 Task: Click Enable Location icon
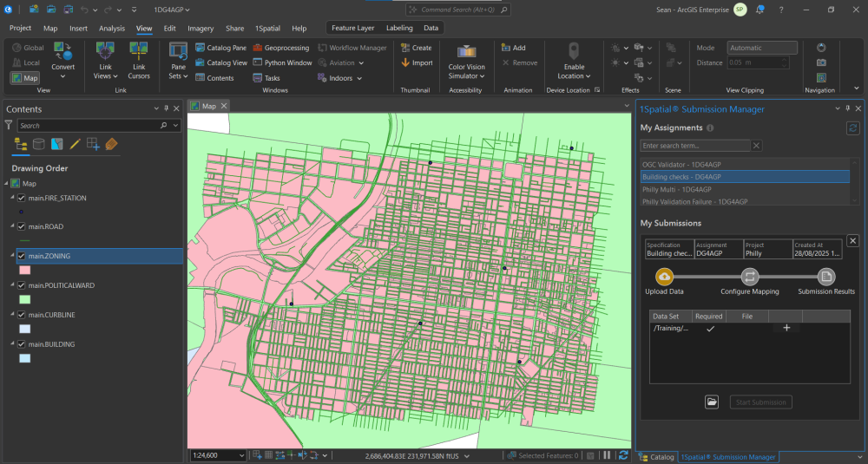pyautogui.click(x=574, y=51)
